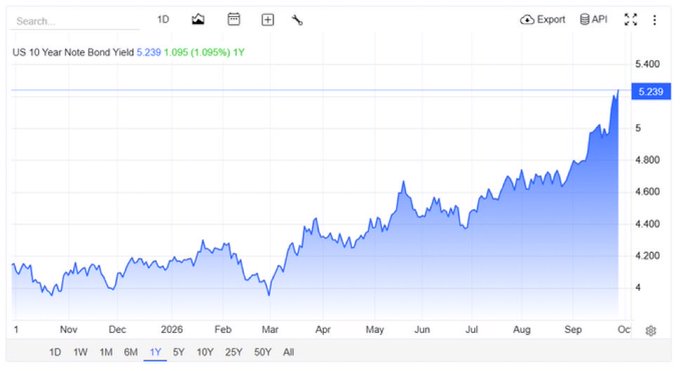680x371 pixels.
Task: Select the 1Y range tab
Action: point(155,352)
